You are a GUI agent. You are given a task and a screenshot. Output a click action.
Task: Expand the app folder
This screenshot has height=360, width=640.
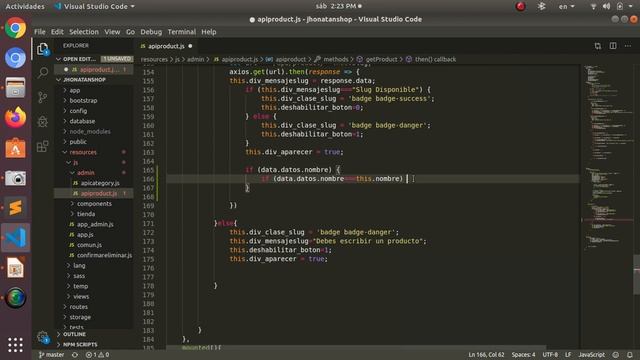click(x=74, y=90)
